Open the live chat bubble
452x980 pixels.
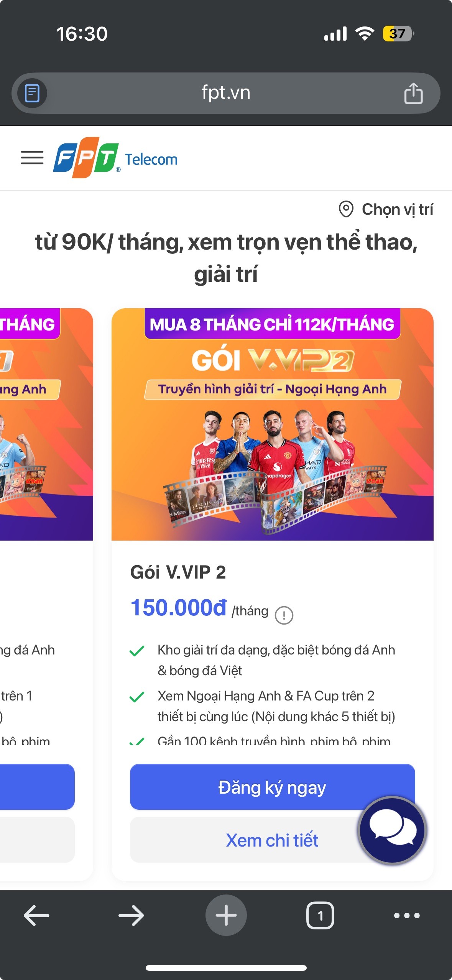click(392, 830)
